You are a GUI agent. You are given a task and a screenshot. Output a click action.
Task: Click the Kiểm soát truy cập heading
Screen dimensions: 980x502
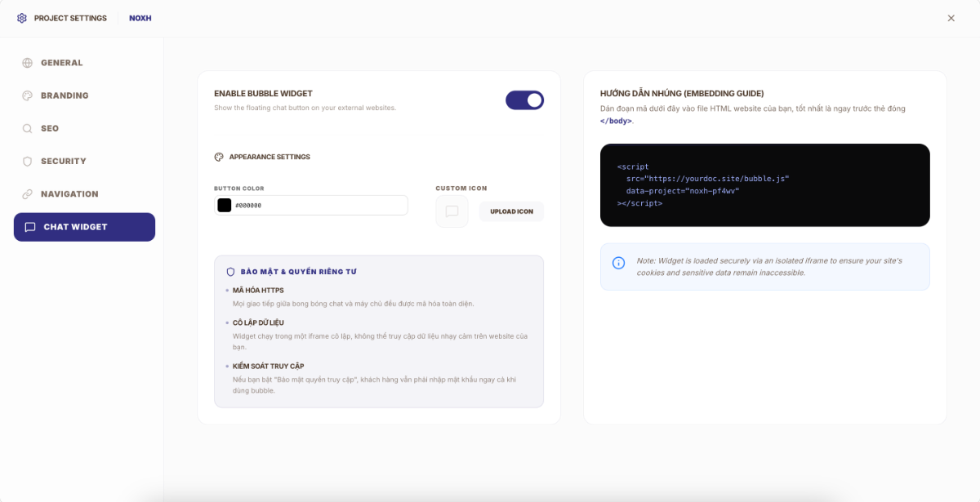point(268,367)
